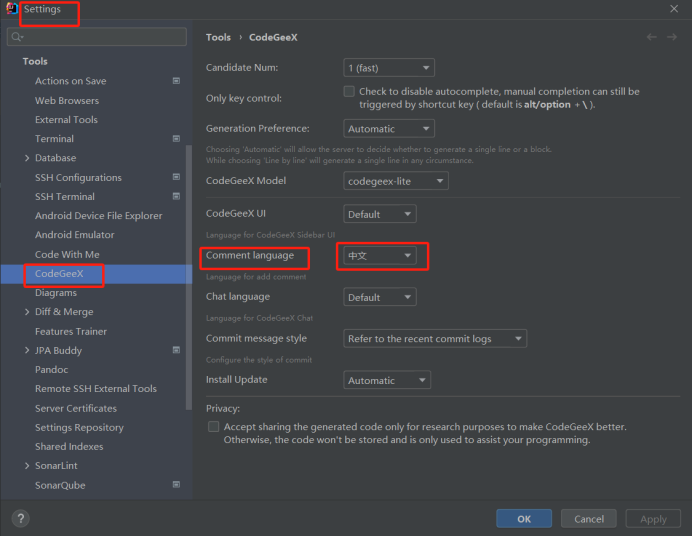Select Web Browsers settings page
Viewport: 692px width, 536px height.
(67, 101)
